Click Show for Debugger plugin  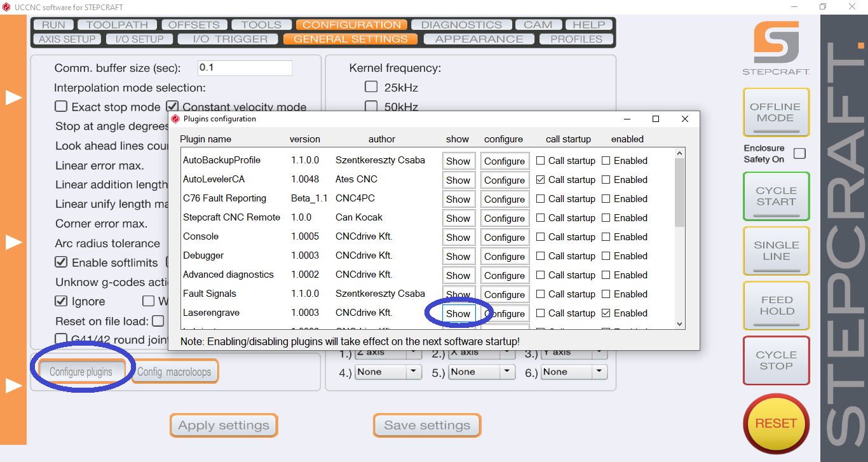[458, 256]
